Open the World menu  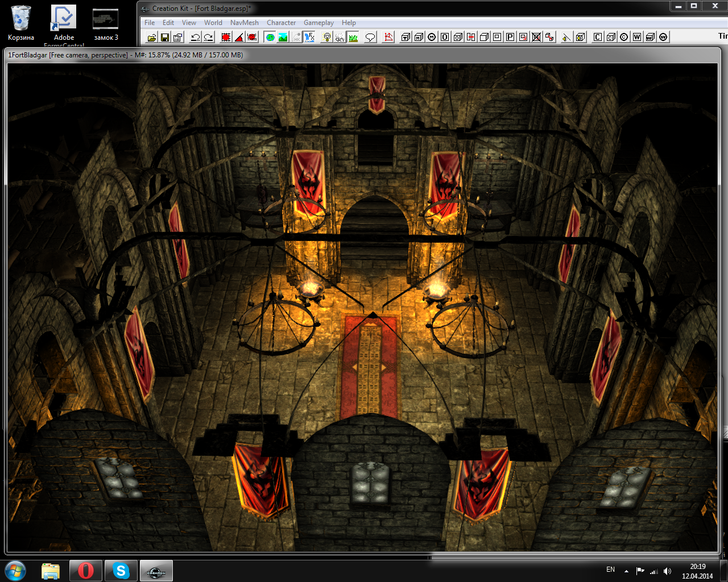(213, 23)
